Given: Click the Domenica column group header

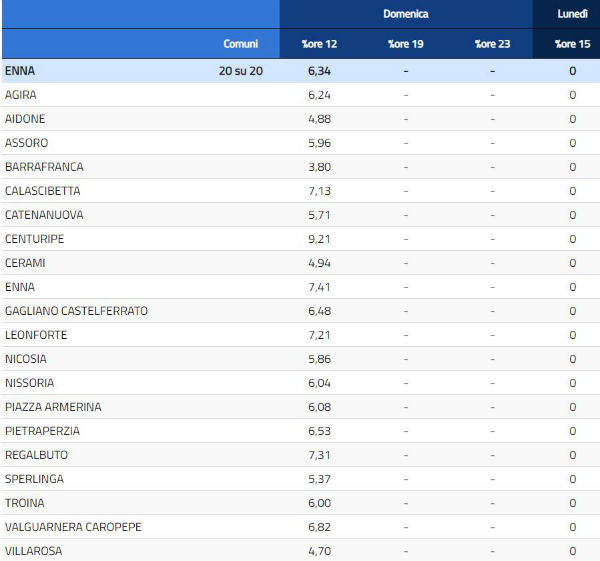Looking at the screenshot, I should [406, 14].
